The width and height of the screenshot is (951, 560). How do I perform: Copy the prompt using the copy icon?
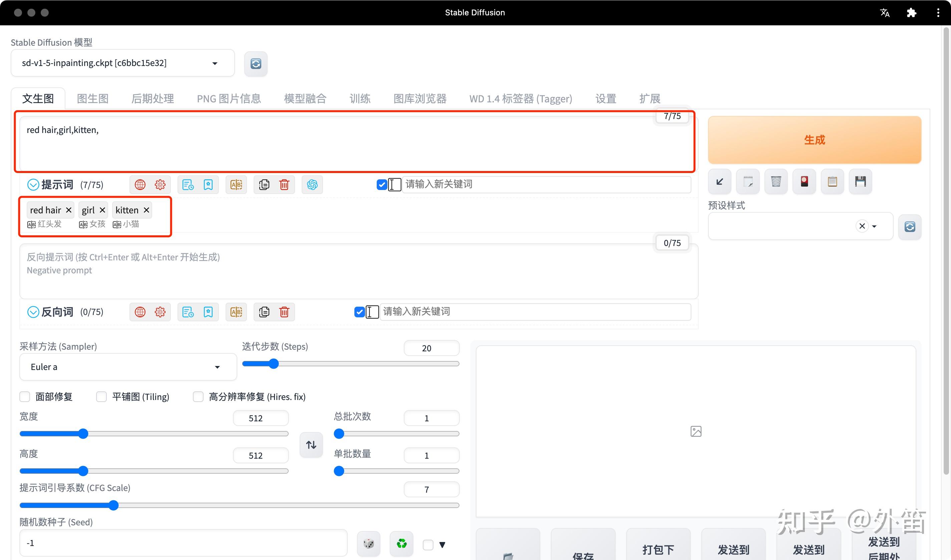click(264, 185)
